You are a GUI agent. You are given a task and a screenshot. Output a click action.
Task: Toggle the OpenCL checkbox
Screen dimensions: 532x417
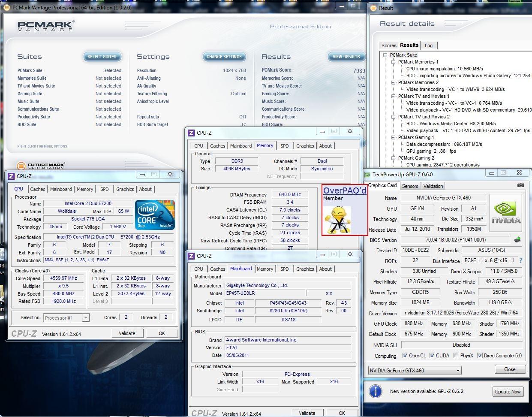coord(405,356)
